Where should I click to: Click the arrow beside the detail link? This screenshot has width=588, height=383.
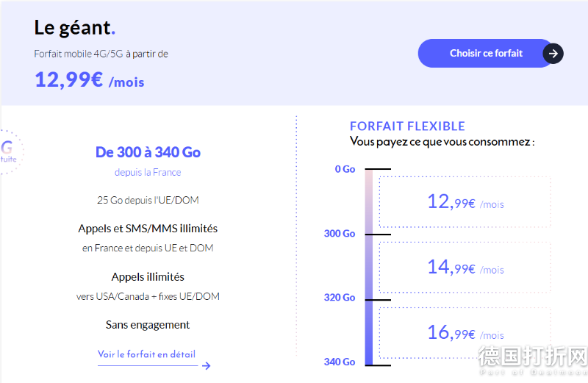[x=207, y=365]
